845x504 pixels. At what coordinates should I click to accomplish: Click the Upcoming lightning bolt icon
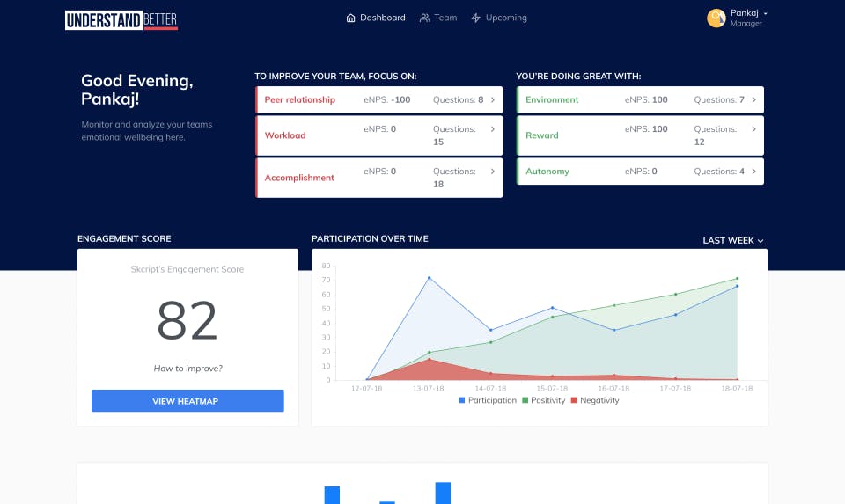coord(476,18)
